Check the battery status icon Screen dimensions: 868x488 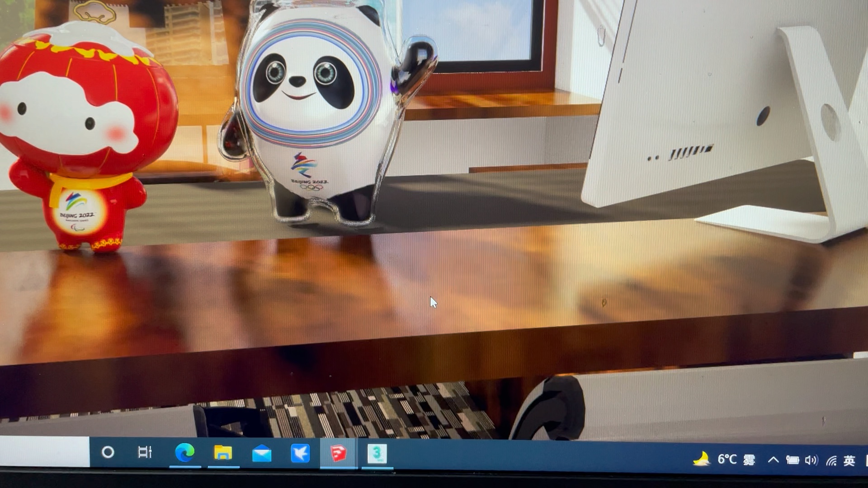tap(793, 460)
